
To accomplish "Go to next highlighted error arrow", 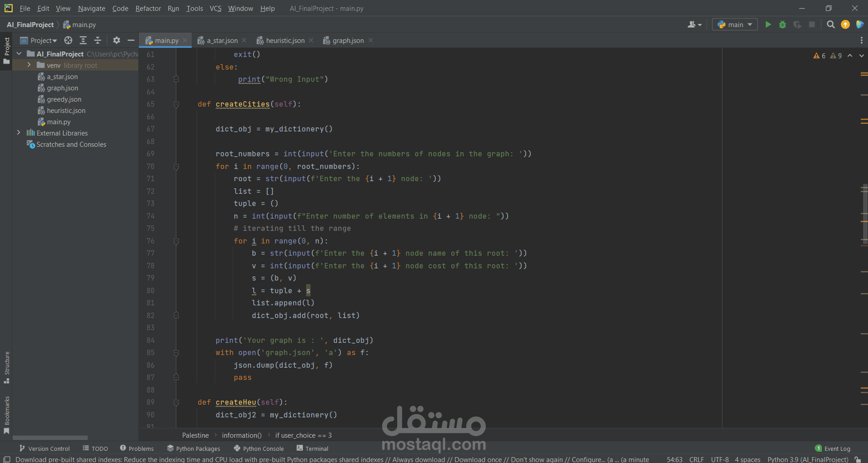I will click(861, 56).
